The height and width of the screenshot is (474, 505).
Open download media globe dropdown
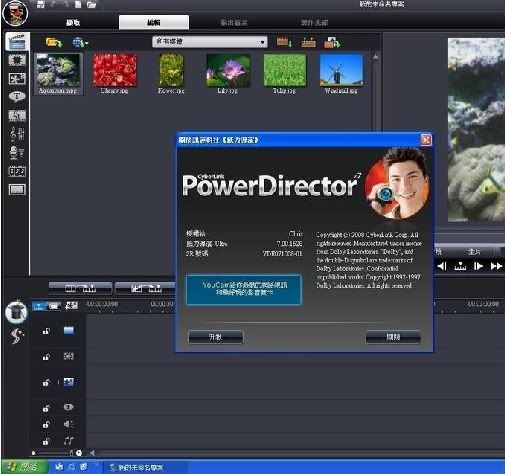tap(80, 43)
